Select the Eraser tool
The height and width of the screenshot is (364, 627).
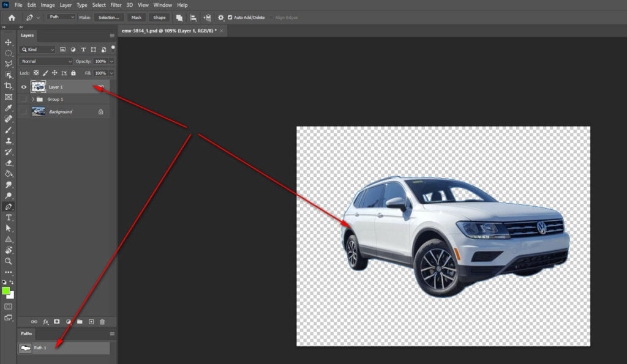[8, 163]
